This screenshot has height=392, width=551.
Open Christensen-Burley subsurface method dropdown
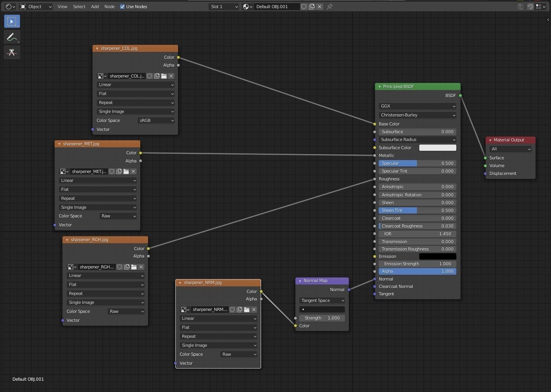417,115
